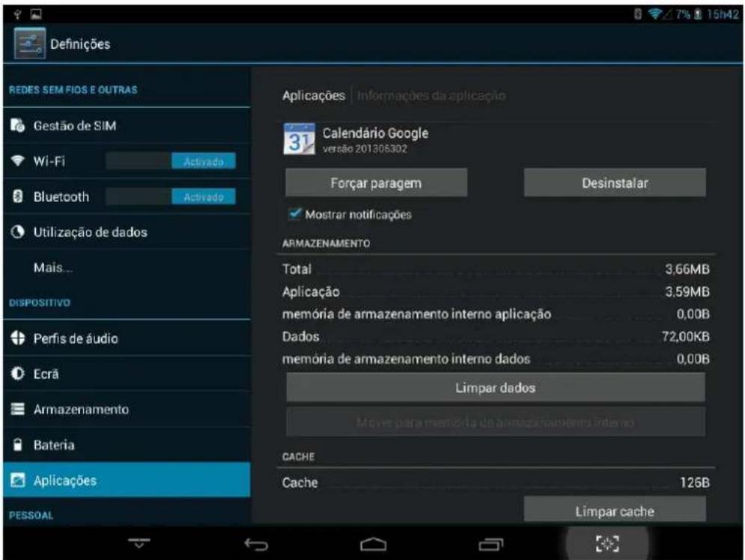Tap the Bluetooth status icon at top right

pos(638,14)
